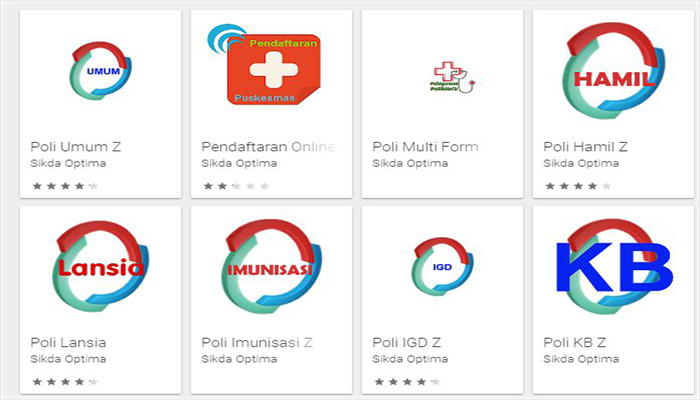Click the star rating of Poli Hamil Z
The height and width of the screenshot is (400, 700).
pos(578,186)
